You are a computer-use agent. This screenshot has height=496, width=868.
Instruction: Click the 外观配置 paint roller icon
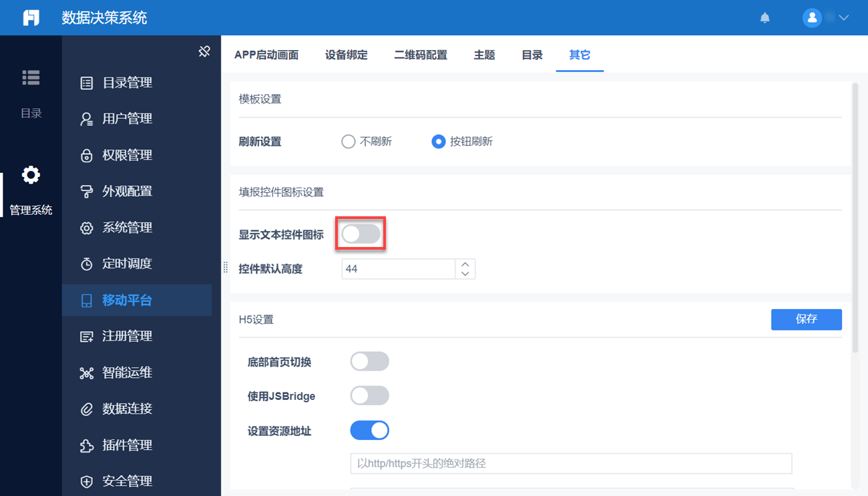coord(87,192)
